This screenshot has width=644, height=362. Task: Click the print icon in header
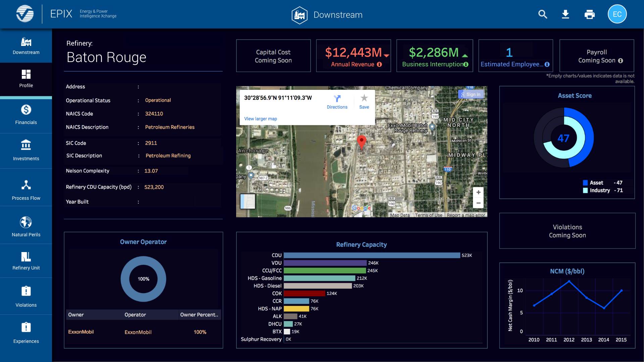coord(589,14)
